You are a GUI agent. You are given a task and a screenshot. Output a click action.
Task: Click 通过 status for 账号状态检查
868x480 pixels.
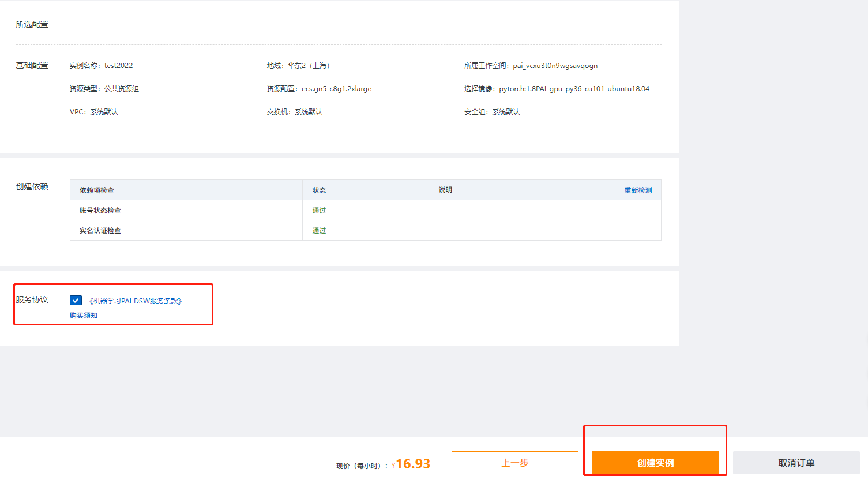pyautogui.click(x=319, y=211)
